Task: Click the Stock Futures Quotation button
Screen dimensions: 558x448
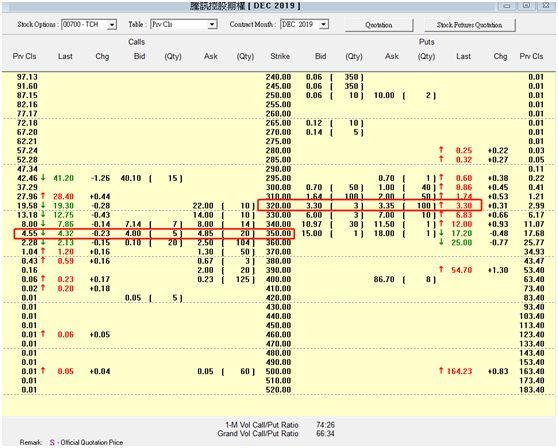Action: (x=469, y=25)
